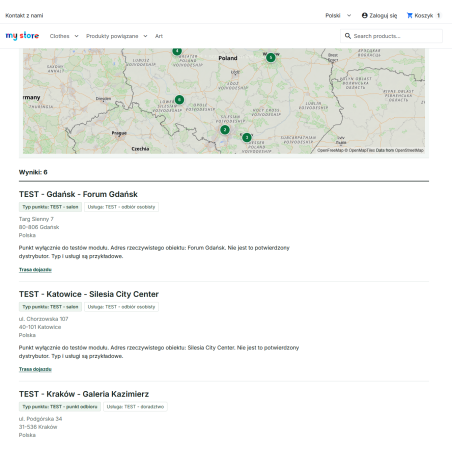
Task: Click the Usługa: TEST - odbiór osobisty tag under Gdańsk
Action: 121,207
